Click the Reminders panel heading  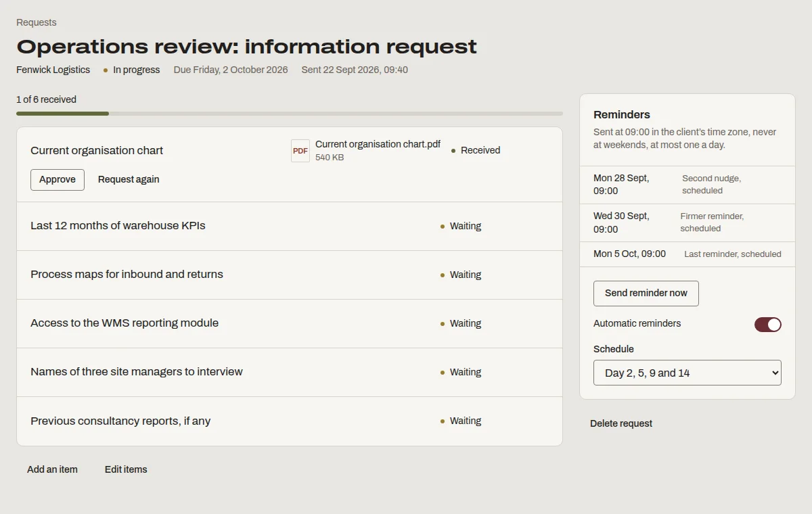[622, 114]
